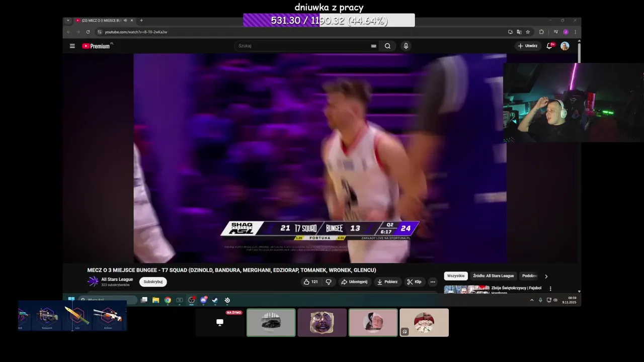Open the Windows Start button
The image size is (644, 362).
(x=71, y=300)
